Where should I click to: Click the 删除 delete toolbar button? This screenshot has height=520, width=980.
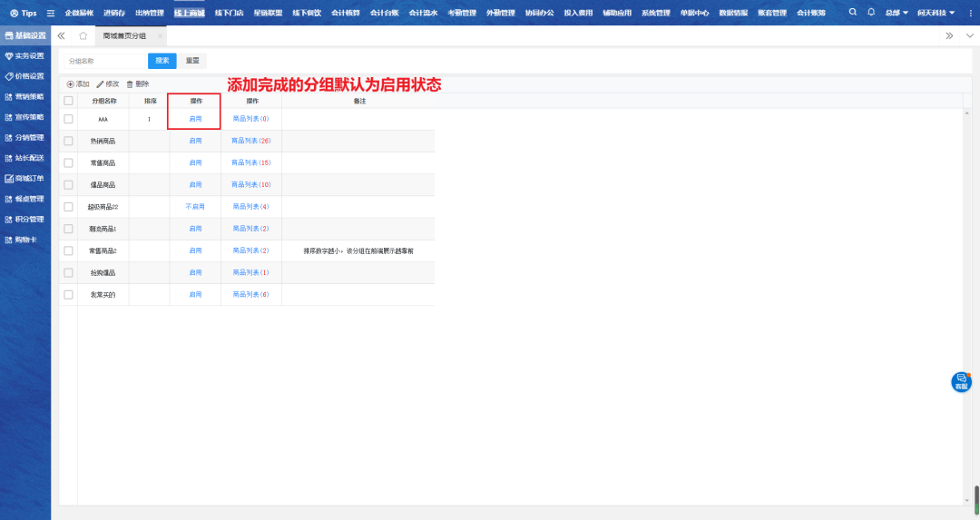click(x=137, y=83)
